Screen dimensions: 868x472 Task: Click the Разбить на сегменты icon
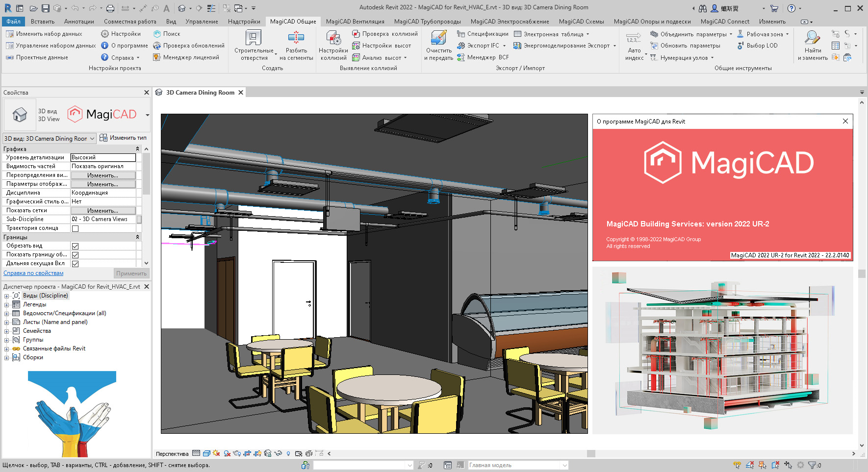[x=296, y=37]
